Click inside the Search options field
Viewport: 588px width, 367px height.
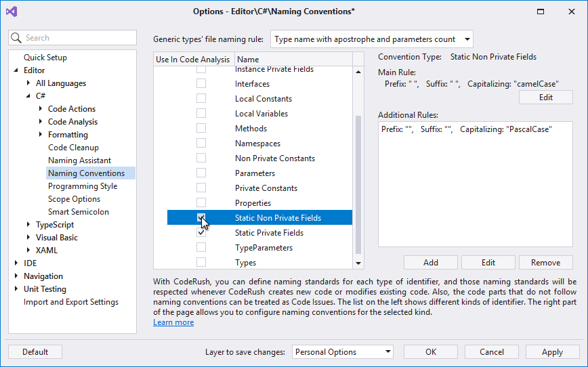click(x=75, y=39)
